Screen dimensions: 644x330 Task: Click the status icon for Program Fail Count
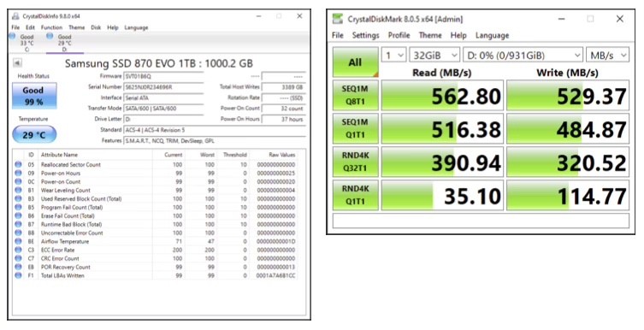(18, 207)
